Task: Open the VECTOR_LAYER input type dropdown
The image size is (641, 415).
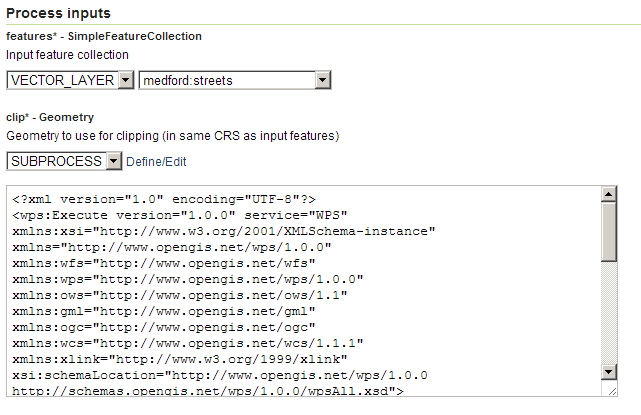Action: (x=70, y=80)
